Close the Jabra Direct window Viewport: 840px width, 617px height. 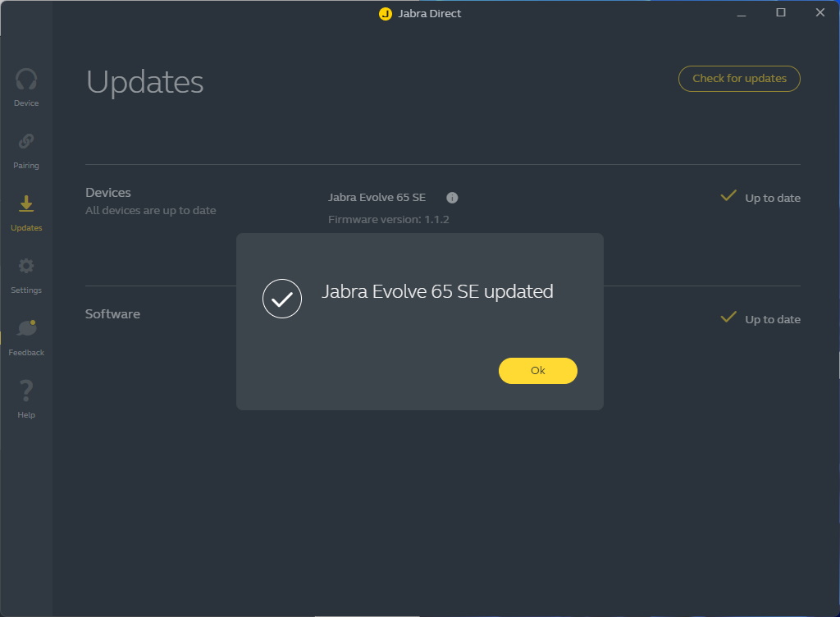tap(820, 13)
